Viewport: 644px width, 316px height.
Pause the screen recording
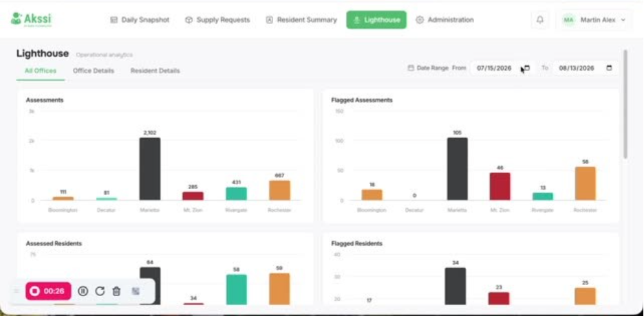tap(83, 291)
